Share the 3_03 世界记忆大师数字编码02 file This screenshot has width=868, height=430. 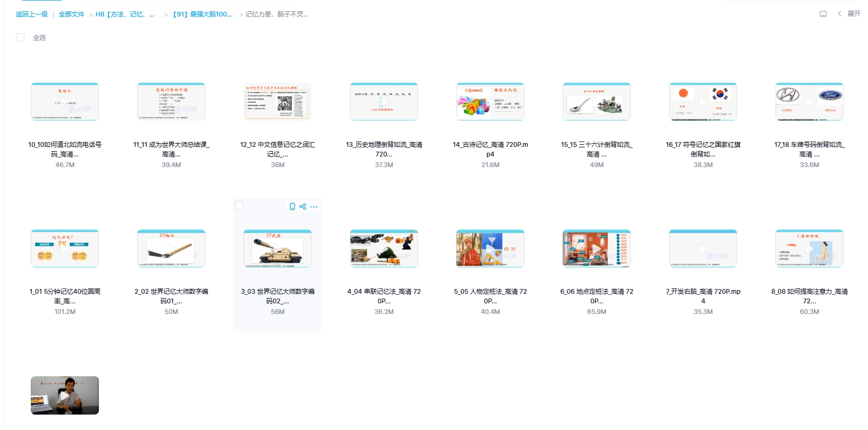[x=303, y=206]
